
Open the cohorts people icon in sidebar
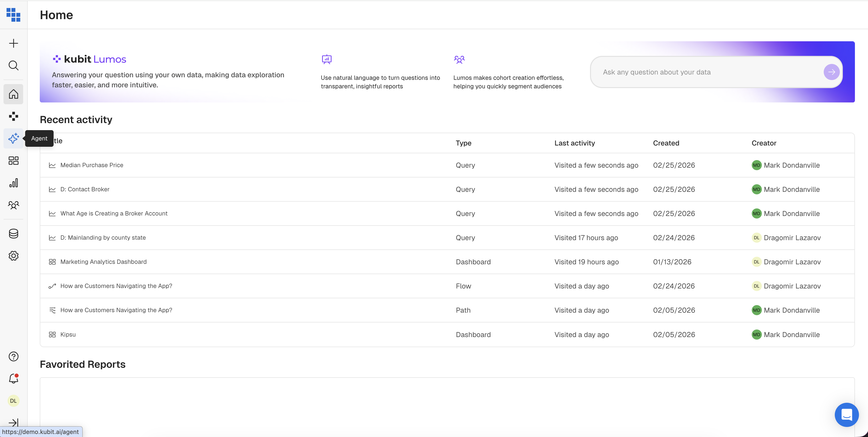[x=14, y=205]
